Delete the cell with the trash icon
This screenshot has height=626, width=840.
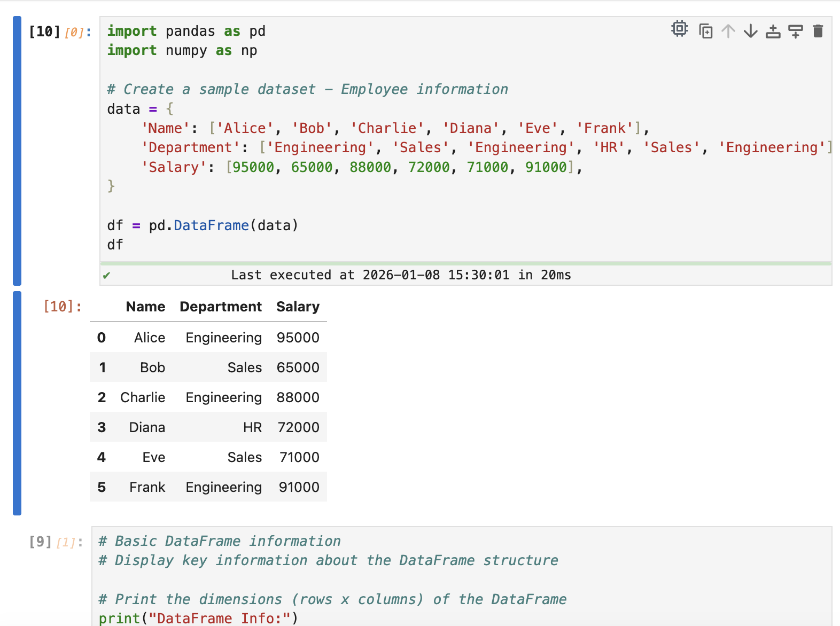pos(818,32)
